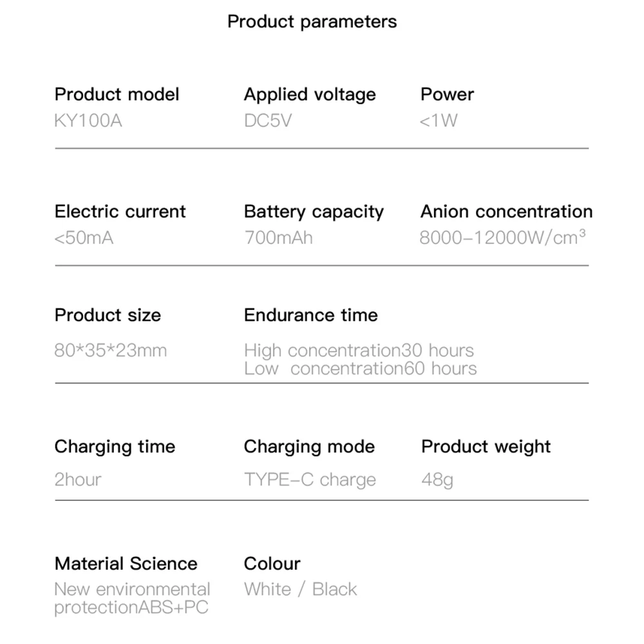The height and width of the screenshot is (644, 644).
Task: Select the <1W power value
Action: pyautogui.click(x=439, y=120)
